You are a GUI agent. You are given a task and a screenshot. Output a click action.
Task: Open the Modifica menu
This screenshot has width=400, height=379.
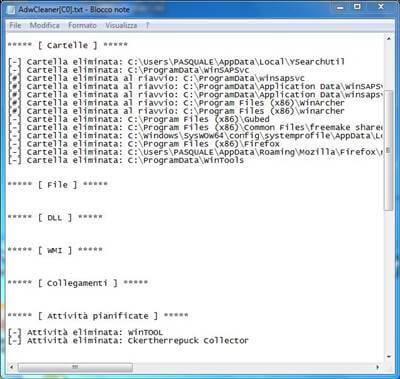pyautogui.click(x=45, y=25)
